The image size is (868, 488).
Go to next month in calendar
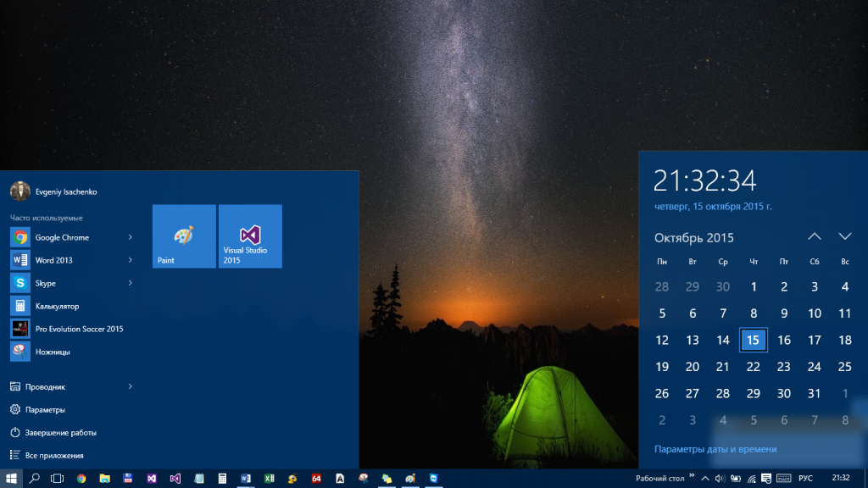point(845,236)
